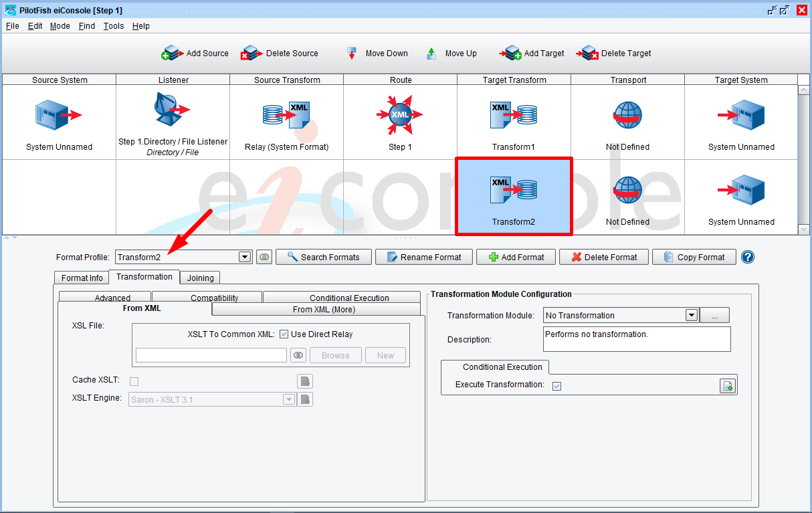The width and height of the screenshot is (812, 513).
Task: Click the PilotFish app icon in the title bar
Action: (11, 10)
